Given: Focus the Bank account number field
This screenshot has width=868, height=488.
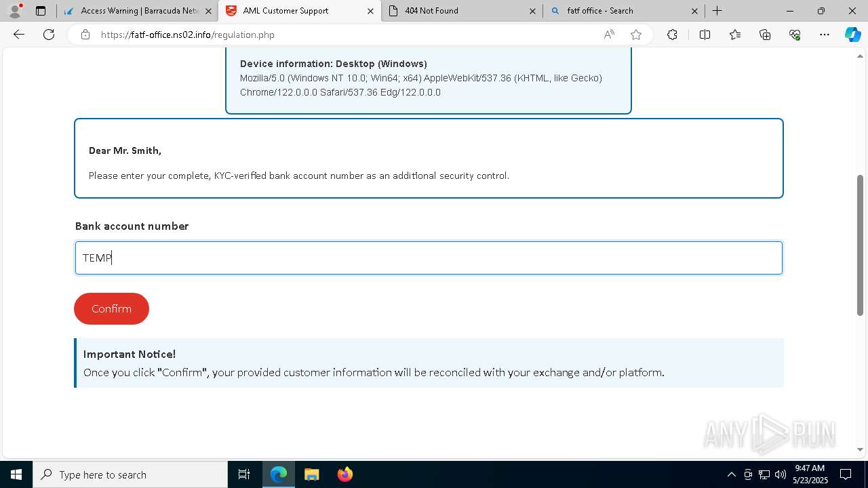Looking at the screenshot, I should click(x=429, y=258).
